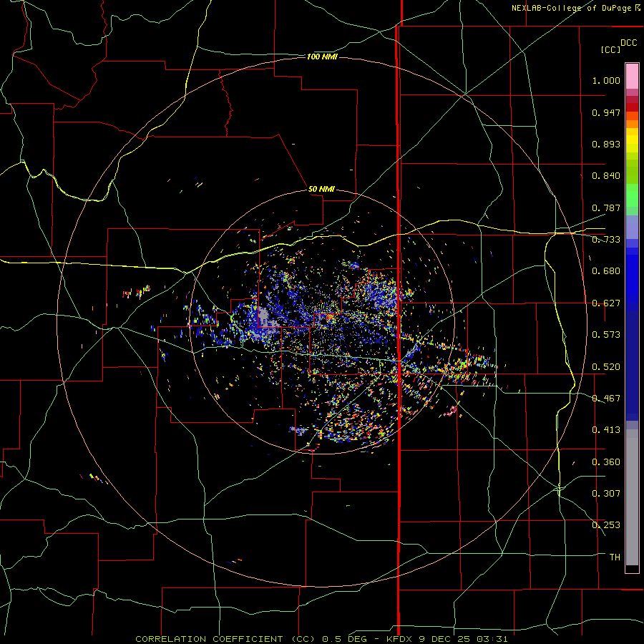Click the 0.360 scale value
Viewport: 644px width, 644px height.
(606, 462)
